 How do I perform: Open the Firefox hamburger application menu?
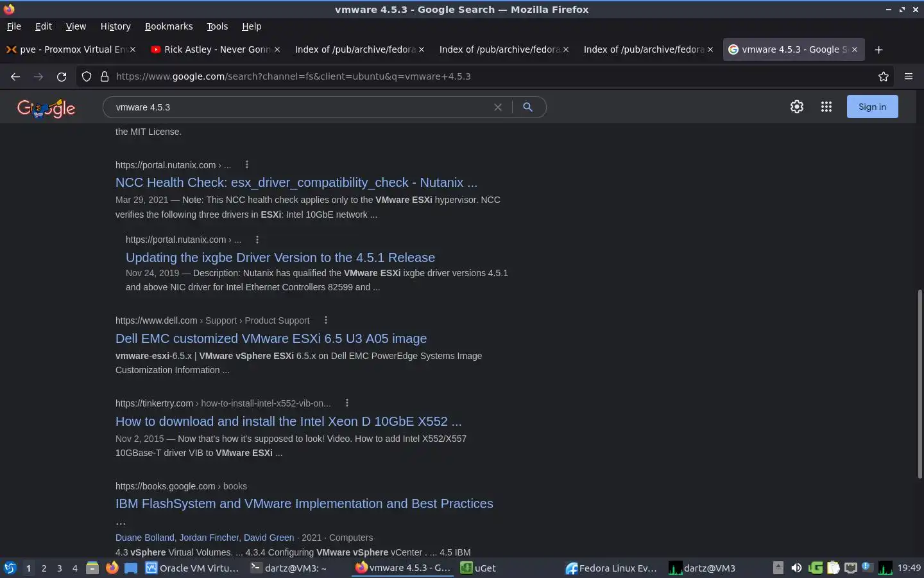[x=909, y=76]
